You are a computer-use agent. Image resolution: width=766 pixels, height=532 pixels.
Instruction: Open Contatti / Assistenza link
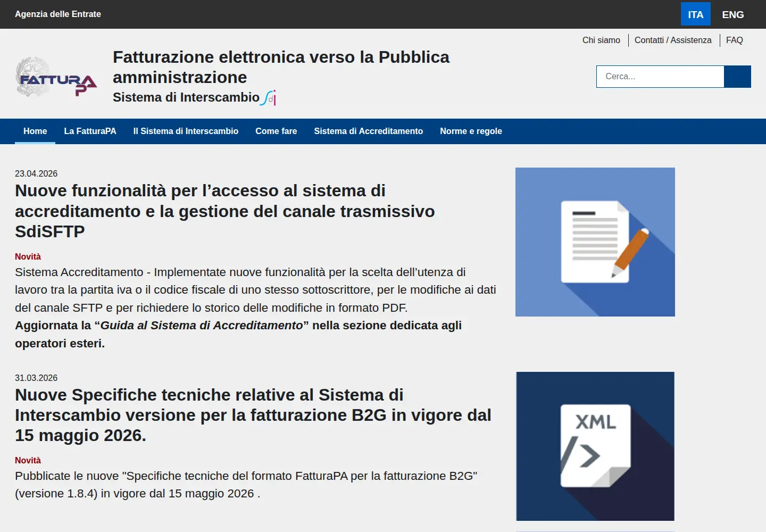(673, 40)
